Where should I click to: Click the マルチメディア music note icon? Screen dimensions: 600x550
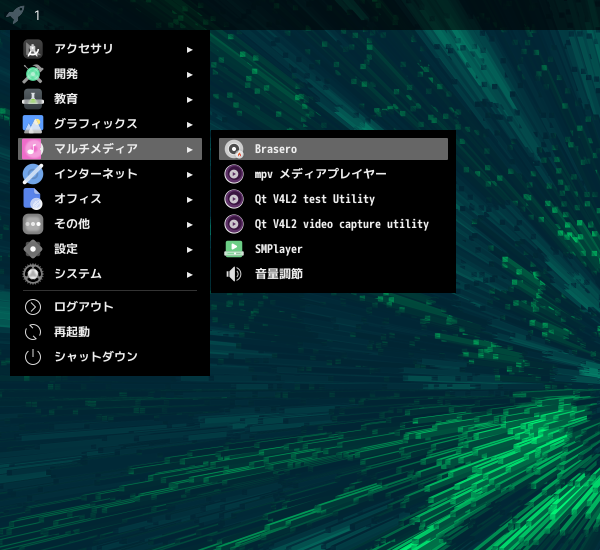33,149
